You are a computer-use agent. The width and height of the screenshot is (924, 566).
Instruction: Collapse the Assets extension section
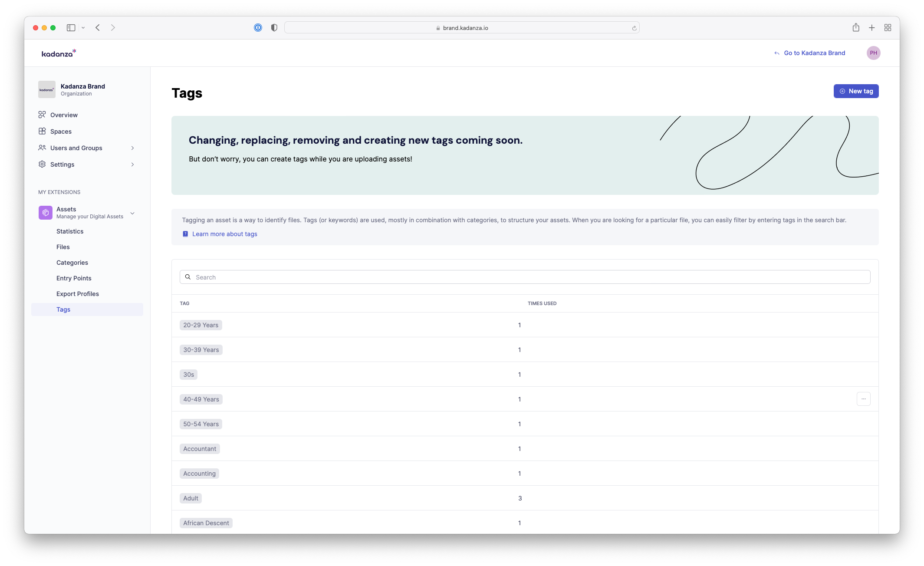132,213
